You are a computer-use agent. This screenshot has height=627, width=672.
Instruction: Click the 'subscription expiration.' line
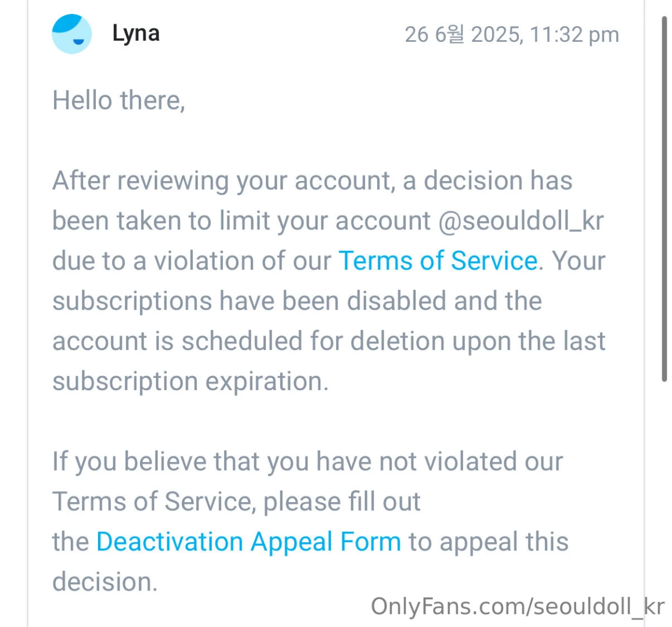coord(190,381)
